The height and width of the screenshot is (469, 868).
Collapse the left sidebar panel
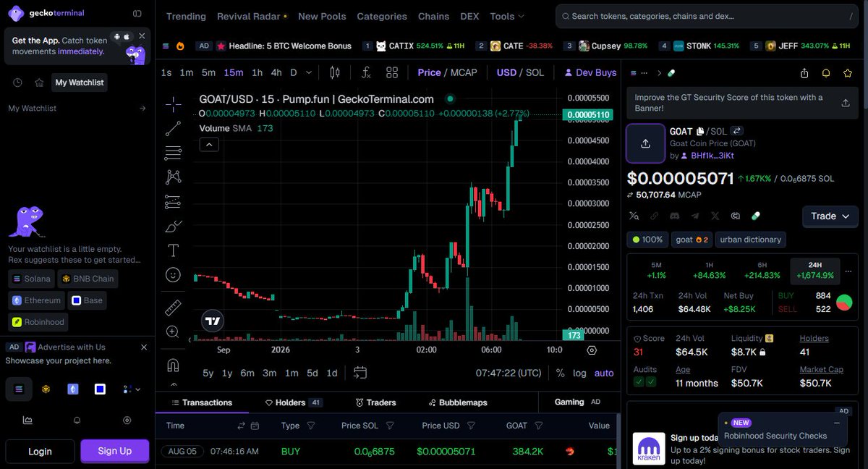coord(137,13)
